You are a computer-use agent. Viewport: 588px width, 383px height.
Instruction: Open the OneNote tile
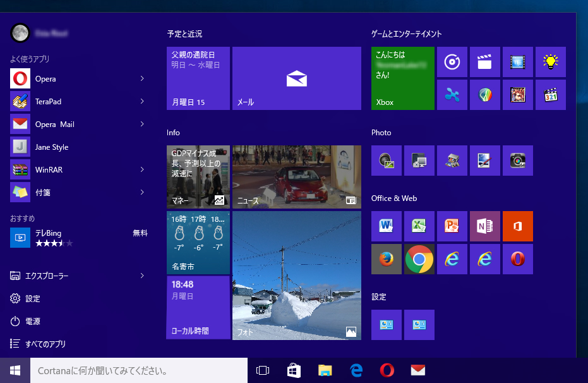tap(485, 226)
